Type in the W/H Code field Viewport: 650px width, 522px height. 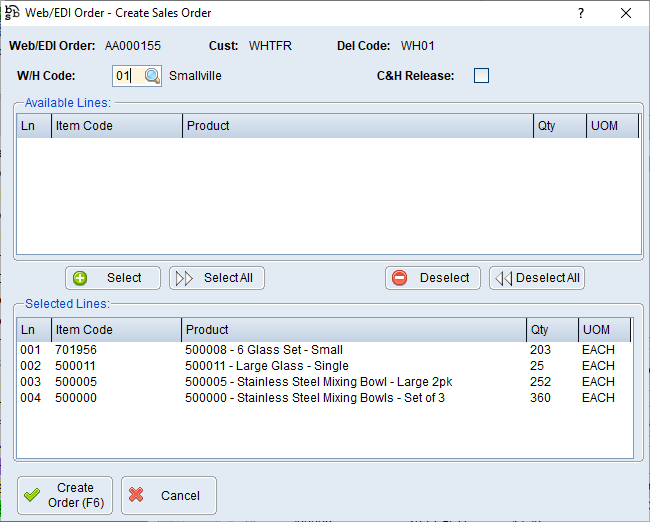tap(126, 76)
